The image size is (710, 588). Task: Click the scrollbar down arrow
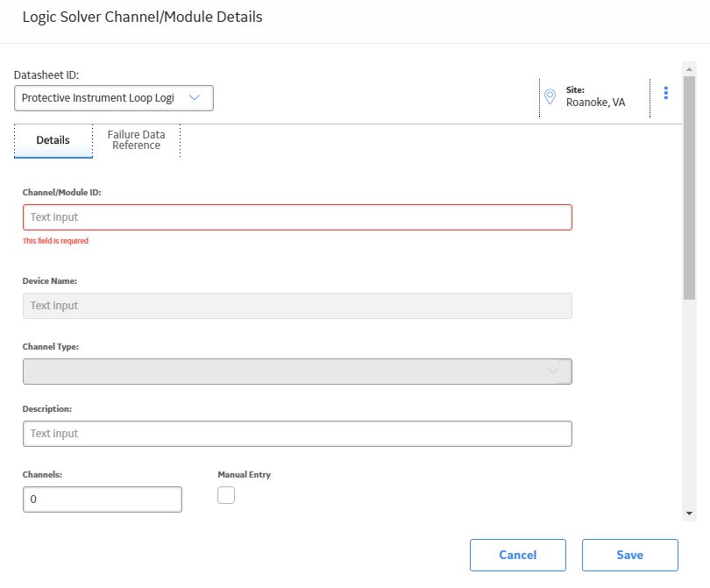[x=689, y=514]
